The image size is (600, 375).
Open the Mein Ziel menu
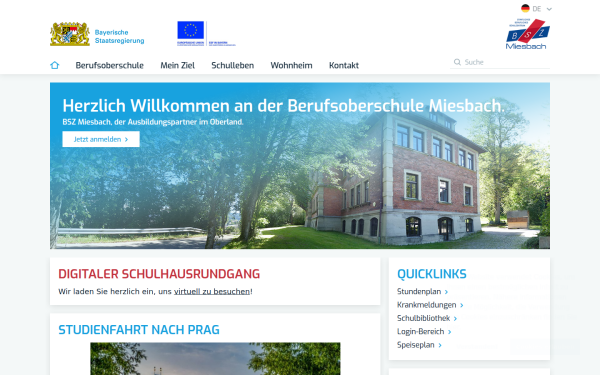click(x=178, y=65)
